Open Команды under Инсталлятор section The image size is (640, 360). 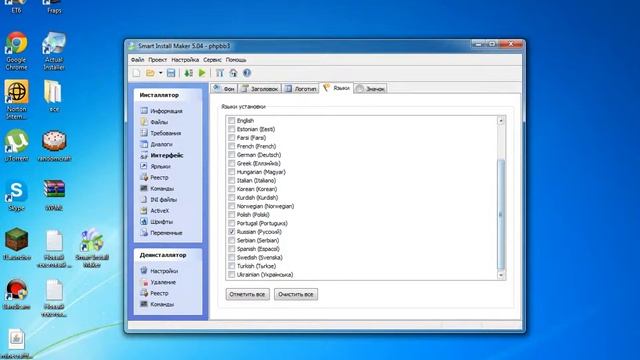pos(157,189)
